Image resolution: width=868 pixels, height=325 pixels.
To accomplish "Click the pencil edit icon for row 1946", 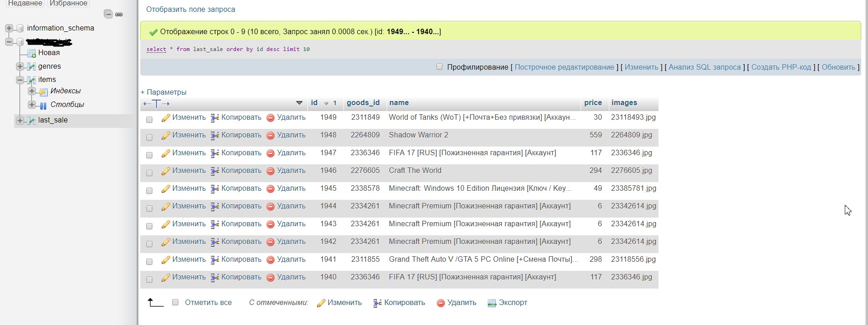I will (x=166, y=171).
